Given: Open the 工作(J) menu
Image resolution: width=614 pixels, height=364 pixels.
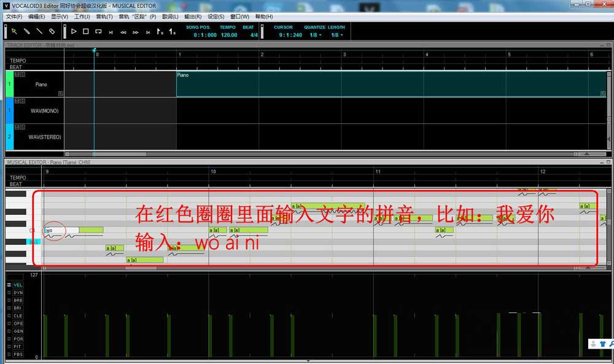Looking at the screenshot, I should pyautogui.click(x=82, y=17).
